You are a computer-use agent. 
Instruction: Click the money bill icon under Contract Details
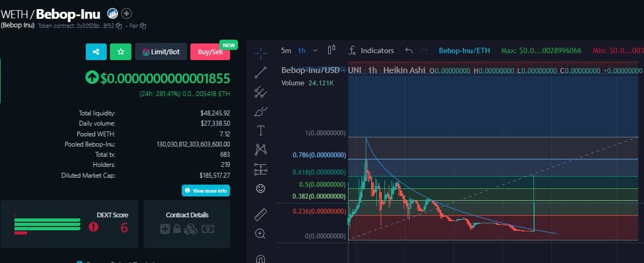point(208,229)
